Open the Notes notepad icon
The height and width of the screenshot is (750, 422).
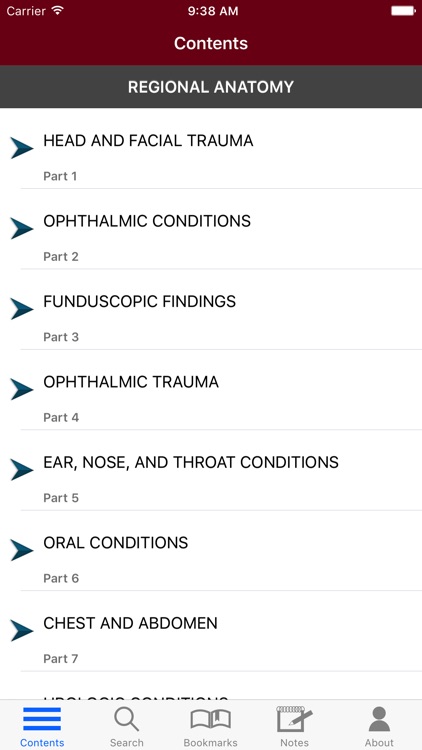294,719
